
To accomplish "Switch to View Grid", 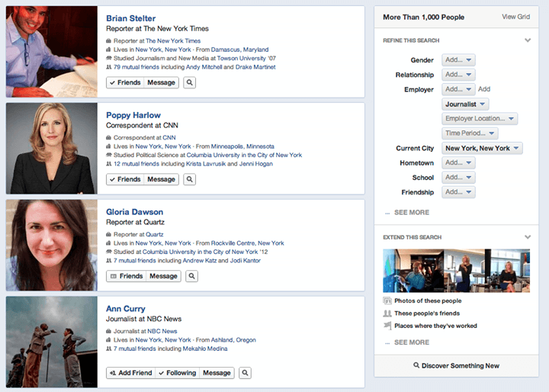I will tap(515, 17).
